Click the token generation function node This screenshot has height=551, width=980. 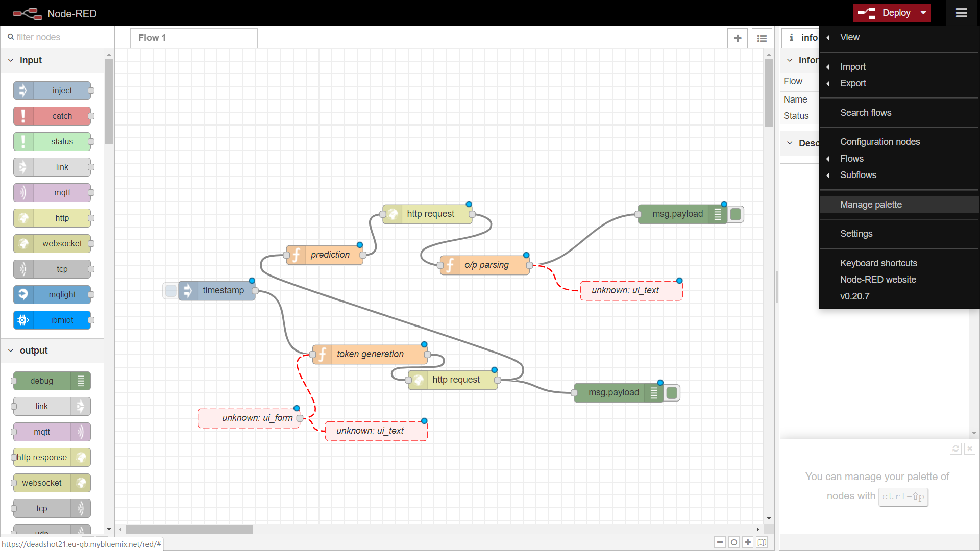pos(370,354)
